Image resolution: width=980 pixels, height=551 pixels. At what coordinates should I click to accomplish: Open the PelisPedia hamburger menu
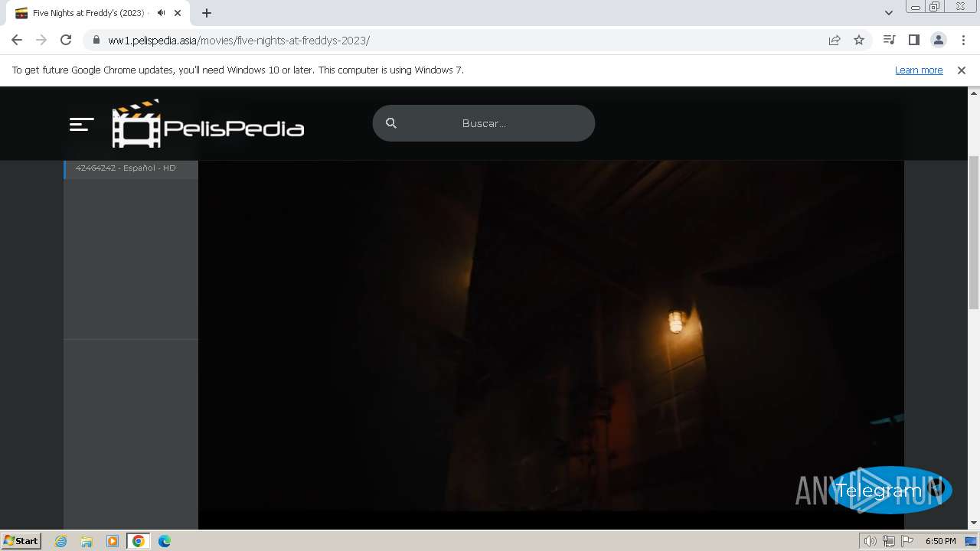tap(81, 124)
